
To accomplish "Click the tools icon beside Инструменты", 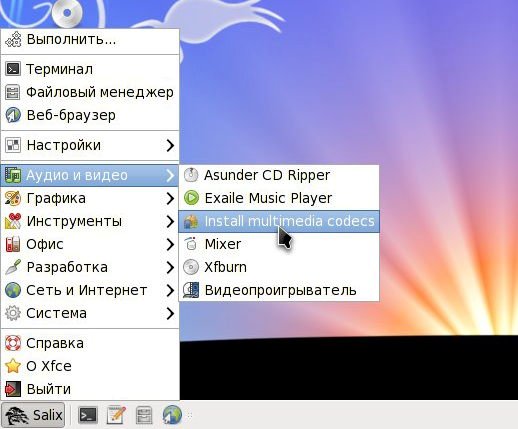I will click(x=13, y=221).
